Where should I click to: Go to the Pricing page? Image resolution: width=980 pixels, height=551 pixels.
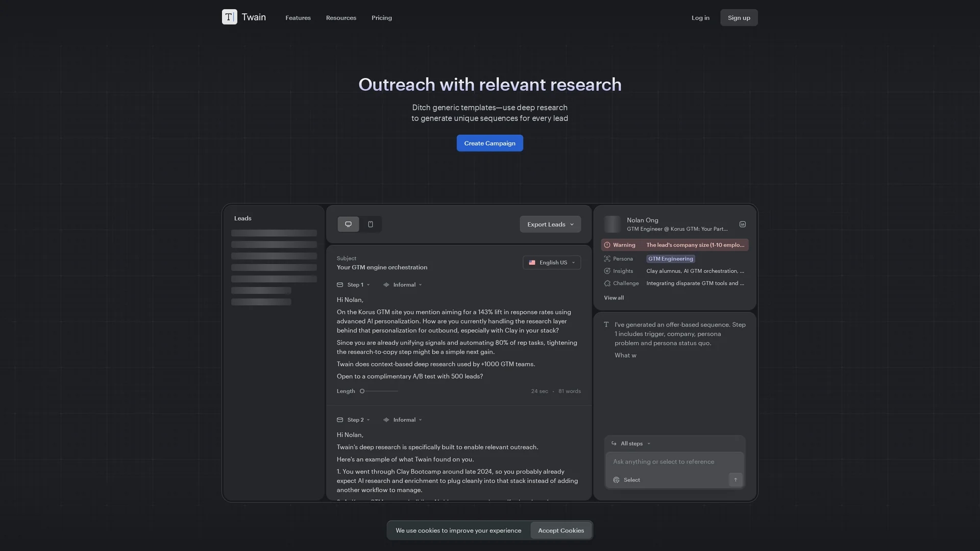coord(382,18)
